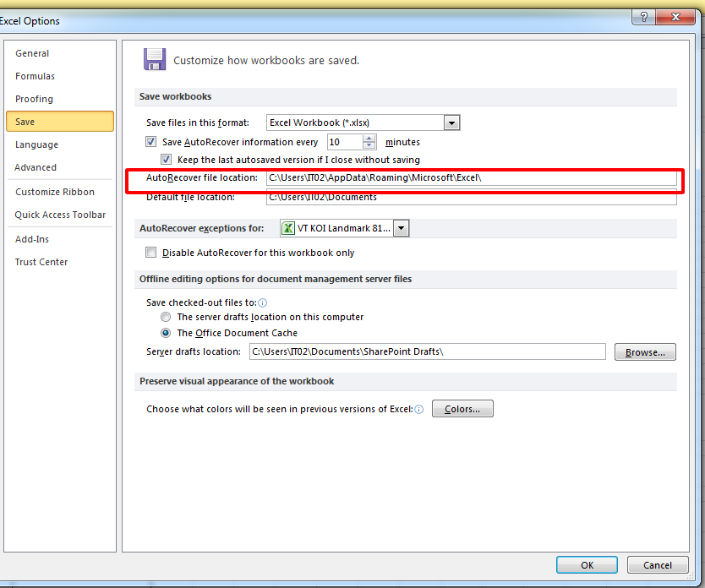The image size is (705, 588).
Task: Enable Disable AutoRecover for this workbook only
Action: point(150,253)
